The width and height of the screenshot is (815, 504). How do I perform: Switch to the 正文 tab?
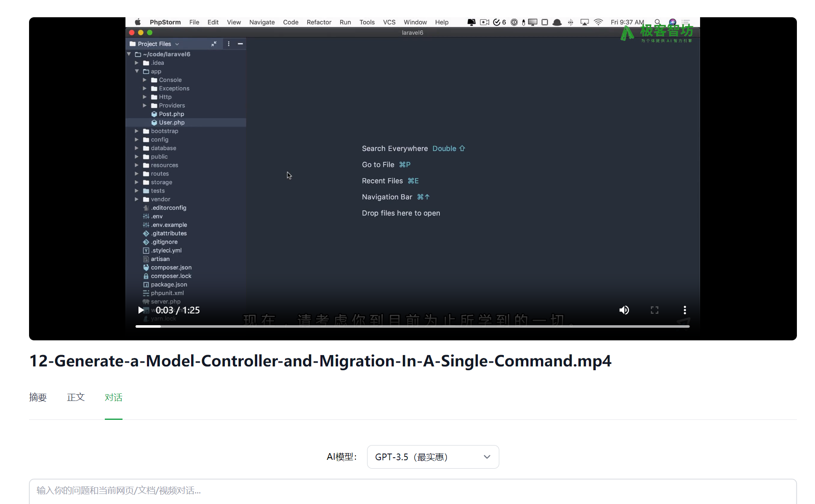[x=76, y=397]
